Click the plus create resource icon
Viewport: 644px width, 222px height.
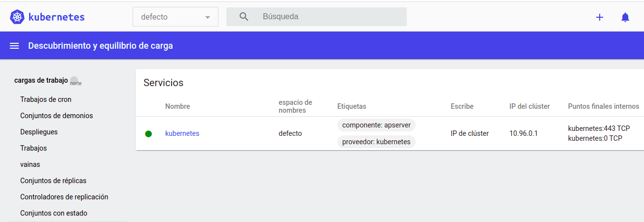(x=600, y=17)
